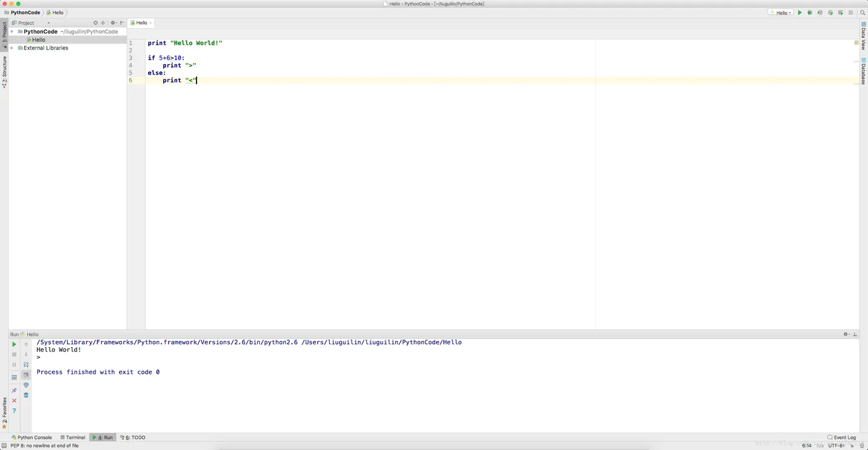Toggle the 1: Project side tool window
Viewport: 868px width, 450px height.
coord(4,36)
